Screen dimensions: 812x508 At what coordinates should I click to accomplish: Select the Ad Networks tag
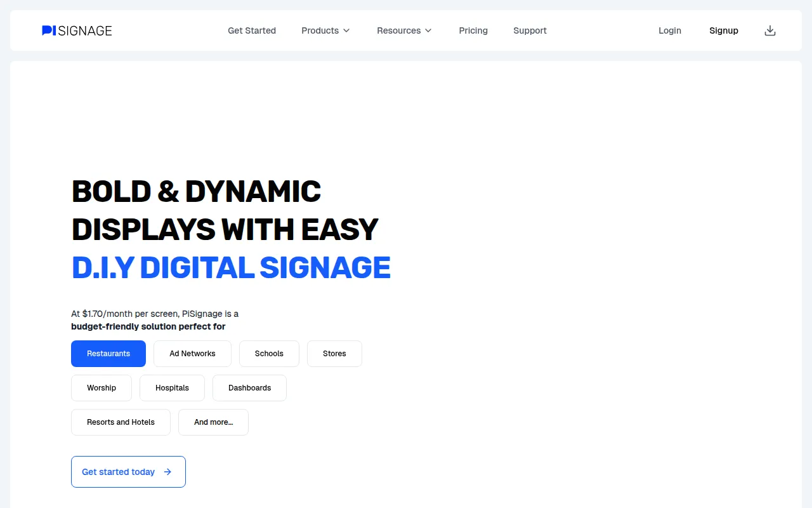[x=192, y=354]
